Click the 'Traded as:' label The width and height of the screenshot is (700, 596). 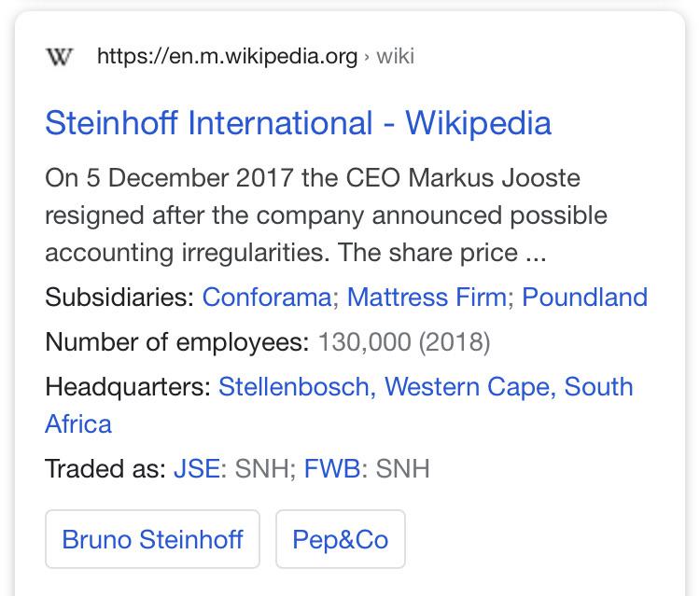coord(105,468)
